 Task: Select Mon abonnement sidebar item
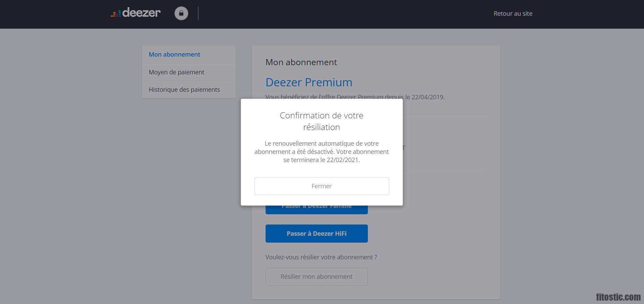point(189,55)
